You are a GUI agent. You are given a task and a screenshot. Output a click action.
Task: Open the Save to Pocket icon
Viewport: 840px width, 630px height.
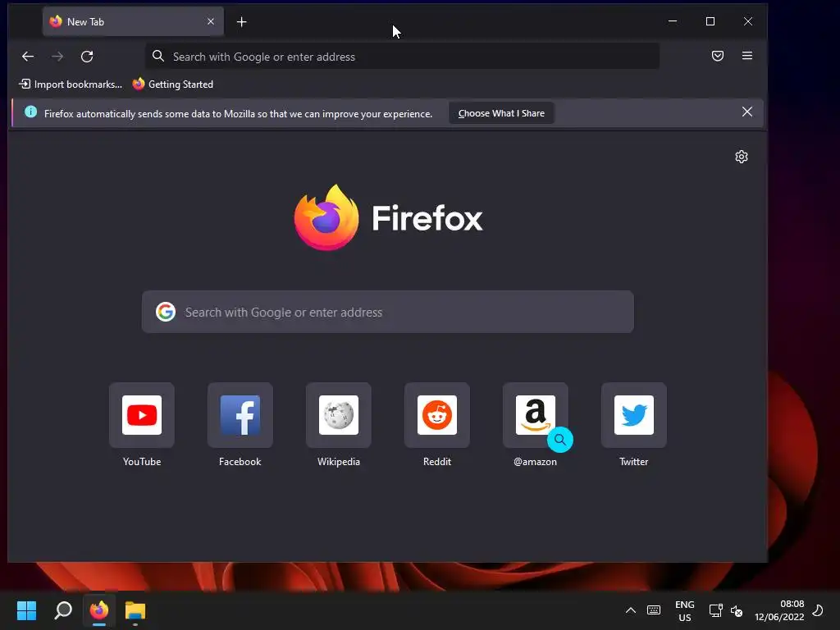pos(718,56)
